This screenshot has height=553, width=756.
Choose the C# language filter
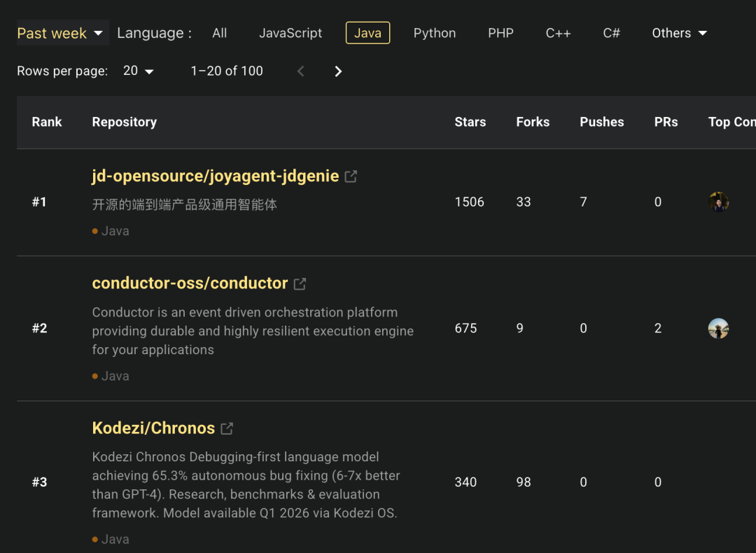(611, 33)
